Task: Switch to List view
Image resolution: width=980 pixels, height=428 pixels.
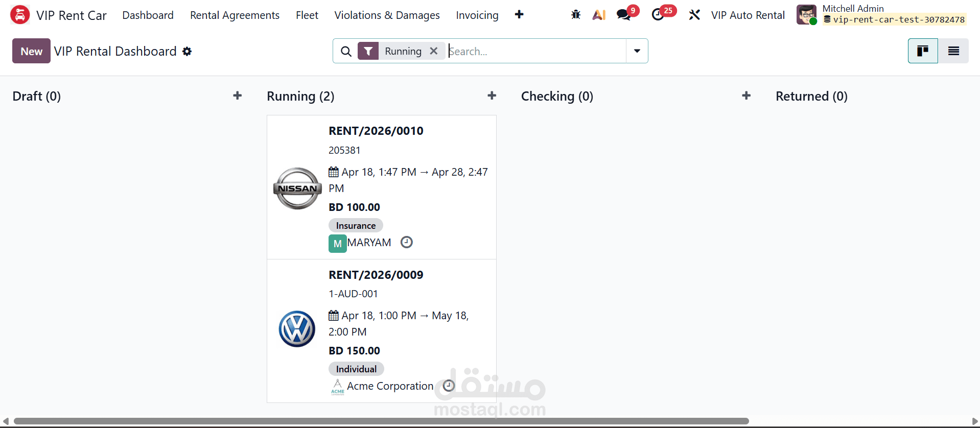Action: click(x=953, y=51)
